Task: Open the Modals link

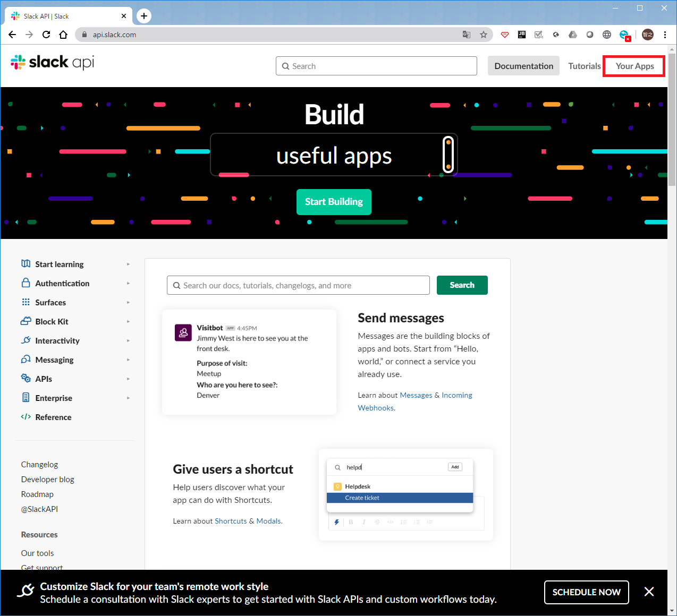Action: coord(268,521)
